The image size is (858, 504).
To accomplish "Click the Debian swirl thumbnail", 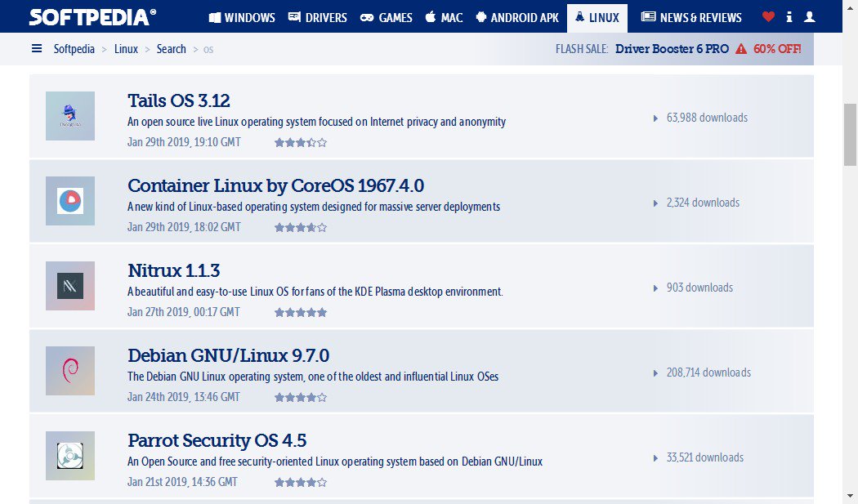I will tap(70, 371).
